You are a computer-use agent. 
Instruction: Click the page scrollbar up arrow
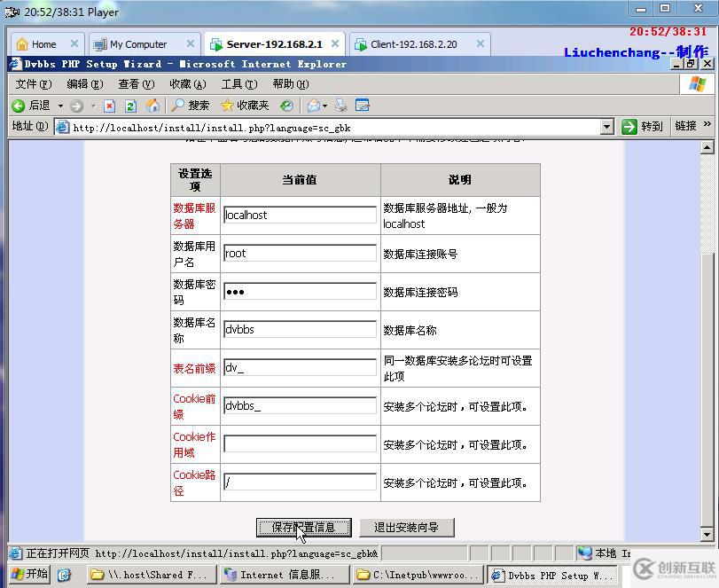pyautogui.click(x=707, y=148)
